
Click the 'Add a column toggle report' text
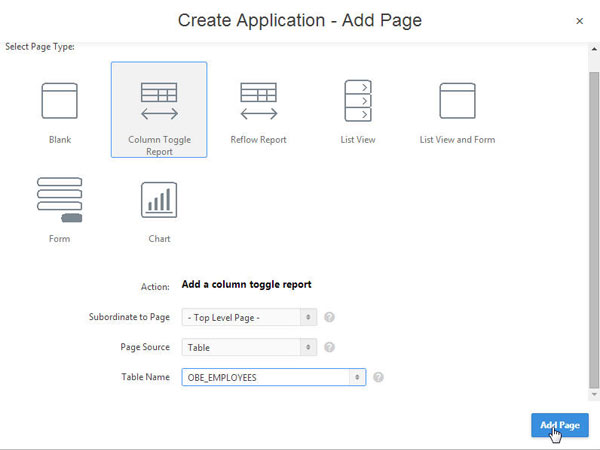(x=246, y=285)
